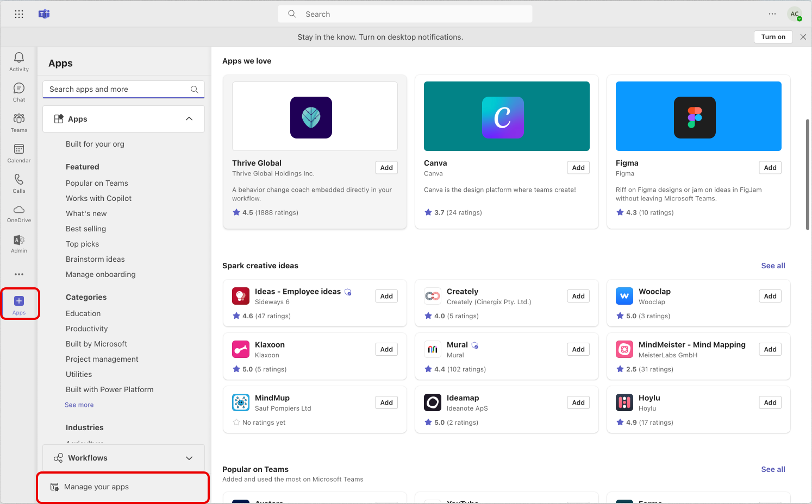Image resolution: width=812 pixels, height=504 pixels.
Task: Open the Productivity category
Action: [86, 329]
